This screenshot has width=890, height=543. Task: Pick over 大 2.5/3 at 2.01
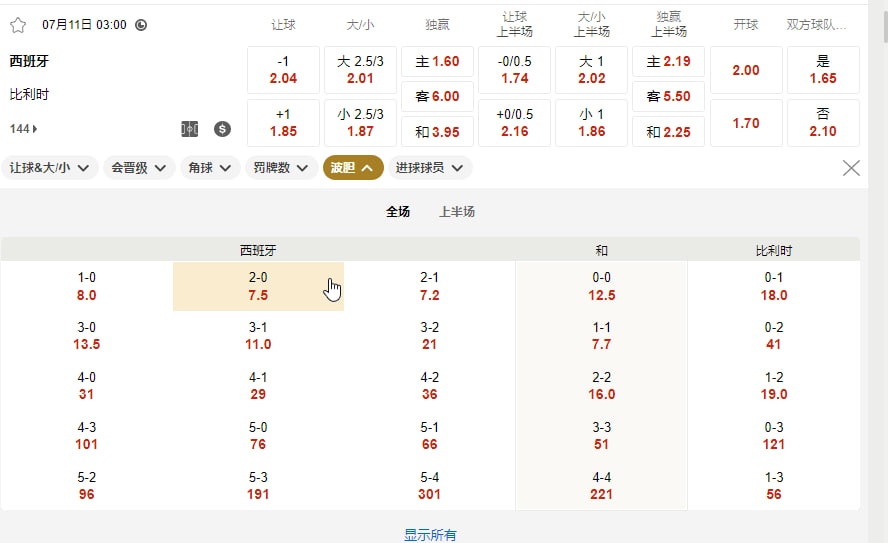(x=360, y=70)
